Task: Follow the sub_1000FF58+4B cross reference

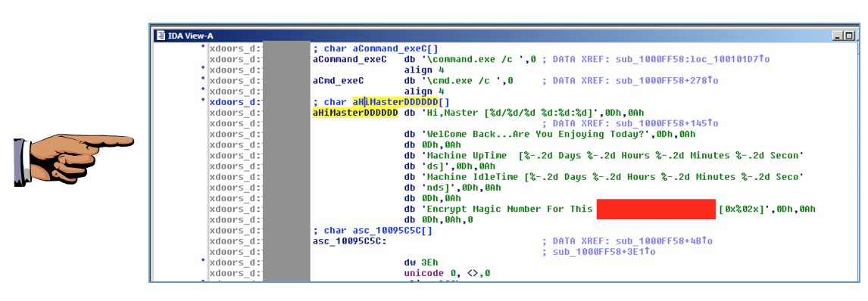Action: coord(664,241)
